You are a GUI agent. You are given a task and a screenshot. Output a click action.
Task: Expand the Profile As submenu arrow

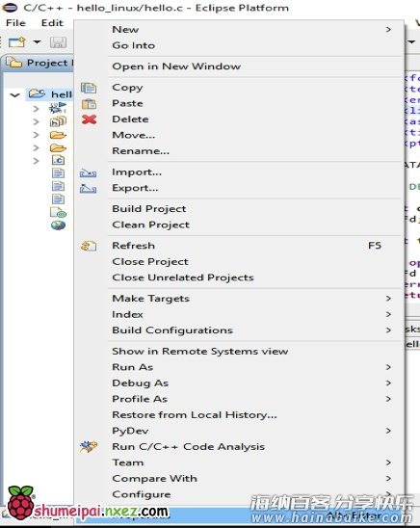(x=389, y=399)
